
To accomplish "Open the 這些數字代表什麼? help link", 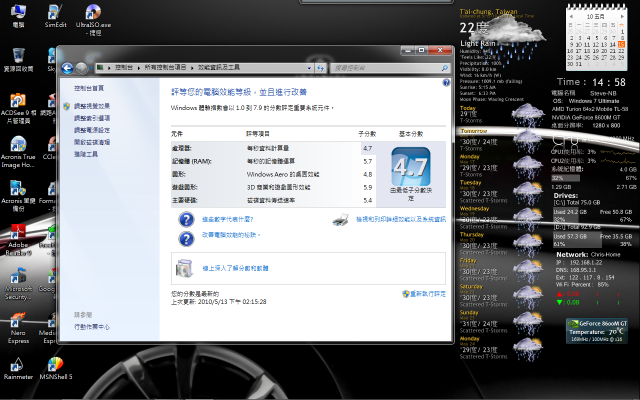I will pyautogui.click(x=228, y=220).
